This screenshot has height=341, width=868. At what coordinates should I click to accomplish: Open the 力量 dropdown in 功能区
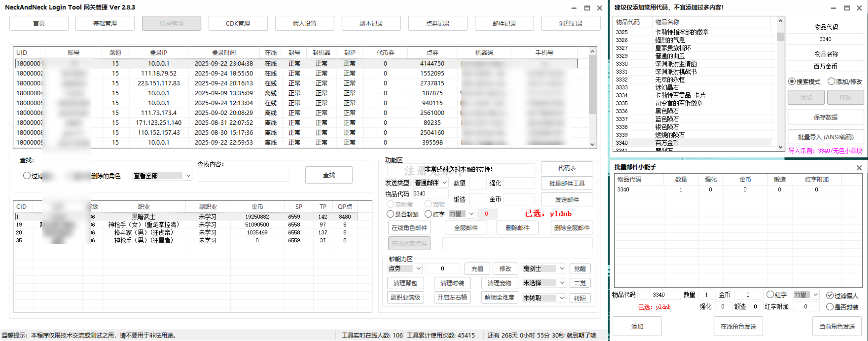tap(462, 214)
